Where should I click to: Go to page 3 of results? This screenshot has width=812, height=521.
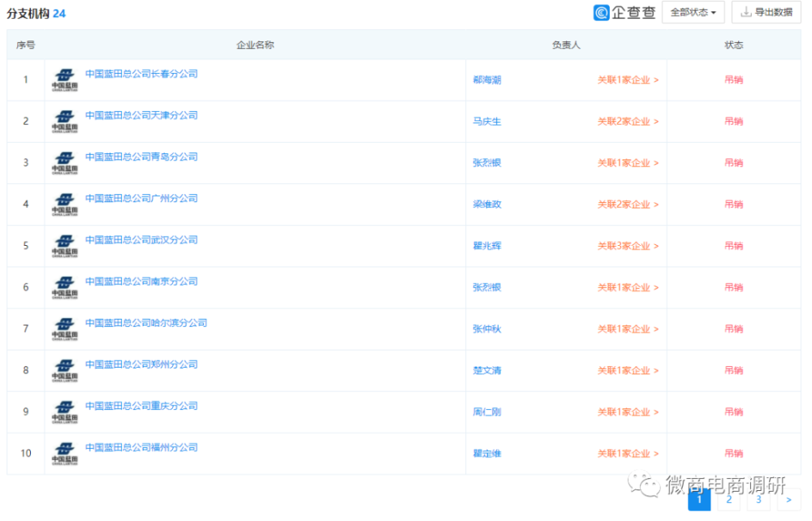(x=758, y=500)
